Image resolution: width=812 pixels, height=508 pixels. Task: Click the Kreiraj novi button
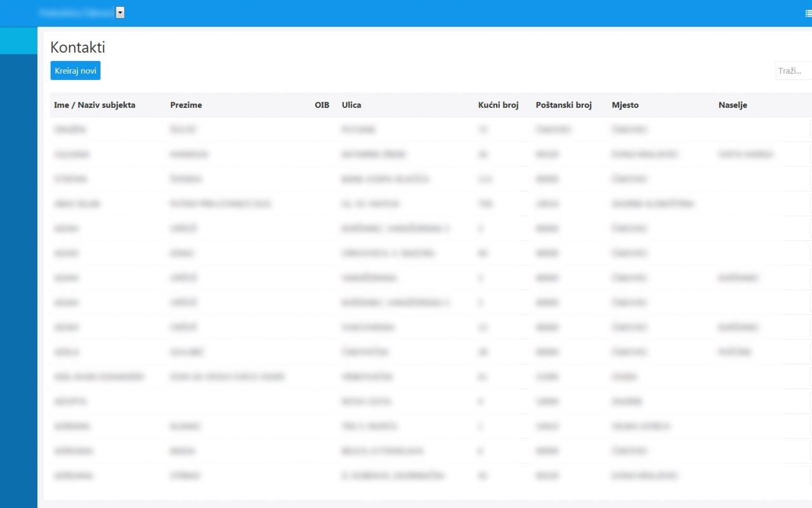click(x=75, y=70)
